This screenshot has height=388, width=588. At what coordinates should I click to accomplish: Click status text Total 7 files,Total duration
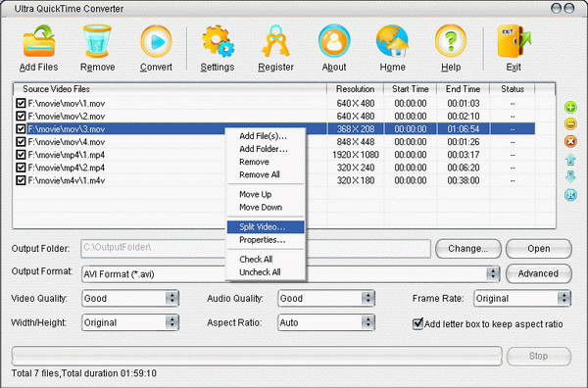(84, 373)
